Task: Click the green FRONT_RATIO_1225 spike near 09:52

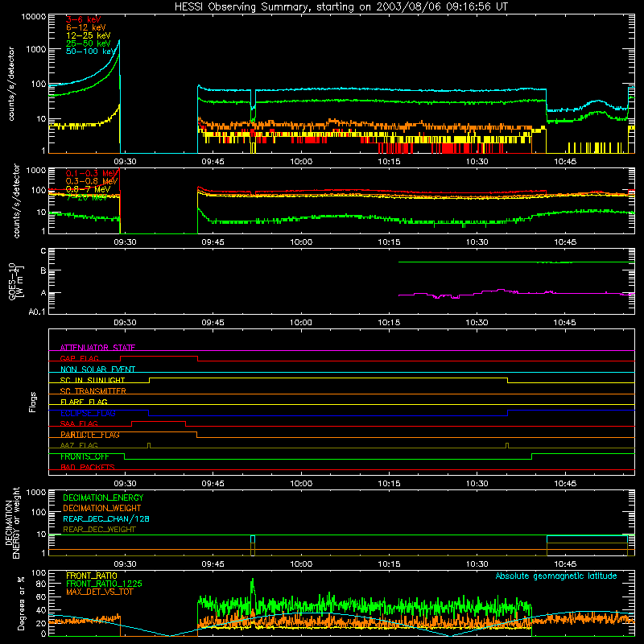Action: pyautogui.click(x=253, y=580)
